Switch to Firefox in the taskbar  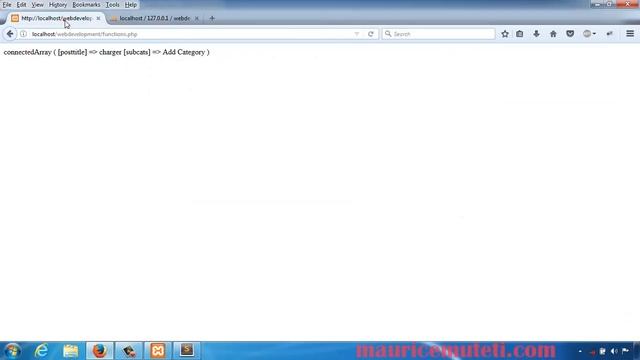point(100,351)
